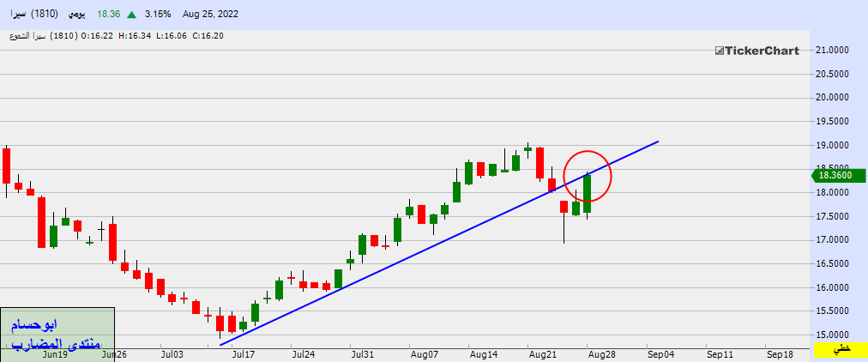
Task: Click the O:16.22 open value
Action: coord(98,35)
